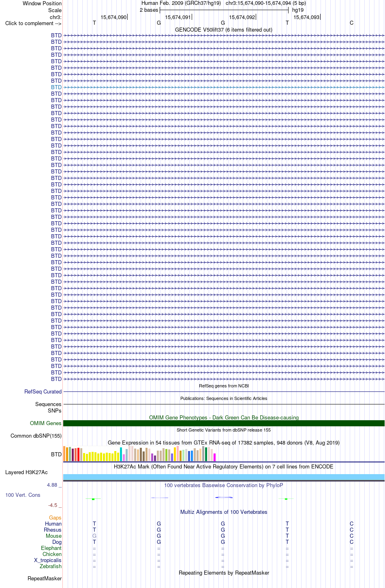Click the 15,674,092 position tick label
The height and width of the screenshot is (588, 385).
click(242, 17)
